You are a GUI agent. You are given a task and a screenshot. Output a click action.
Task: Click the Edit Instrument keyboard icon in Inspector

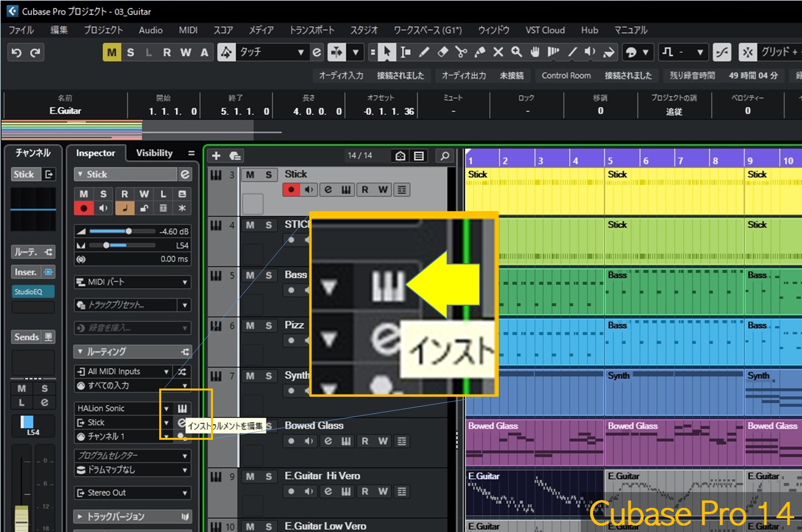[x=182, y=408]
